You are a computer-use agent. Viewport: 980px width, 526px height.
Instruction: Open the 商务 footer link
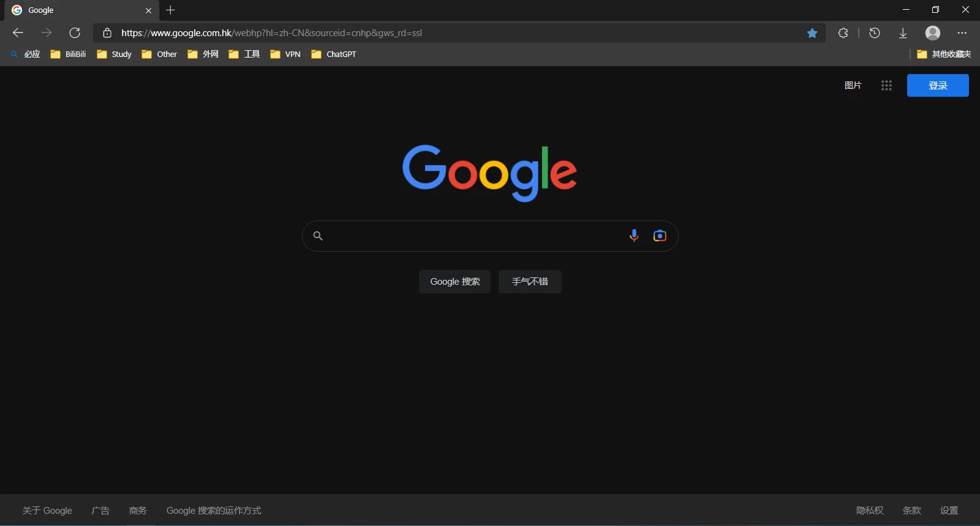click(138, 511)
